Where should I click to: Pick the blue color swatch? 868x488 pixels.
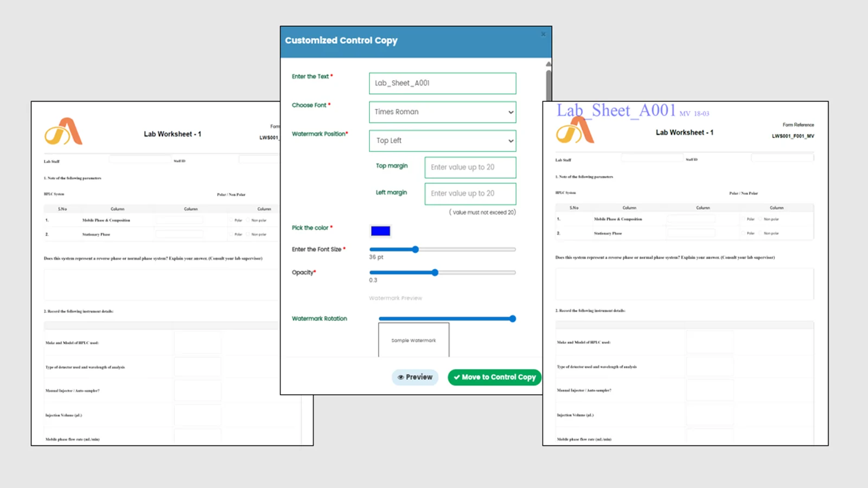click(380, 231)
